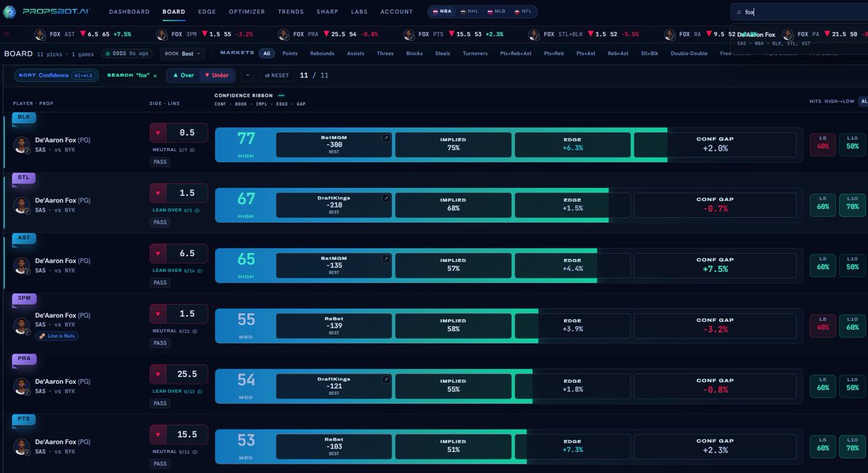Image resolution: width=868 pixels, height=473 pixels.
Task: Click PASS button in STL row
Action: [160, 223]
